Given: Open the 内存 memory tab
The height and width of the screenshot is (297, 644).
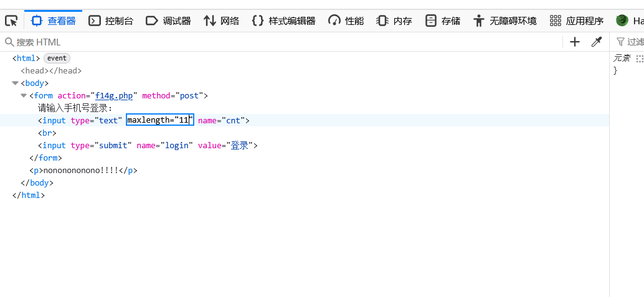Looking at the screenshot, I should pyautogui.click(x=394, y=21).
